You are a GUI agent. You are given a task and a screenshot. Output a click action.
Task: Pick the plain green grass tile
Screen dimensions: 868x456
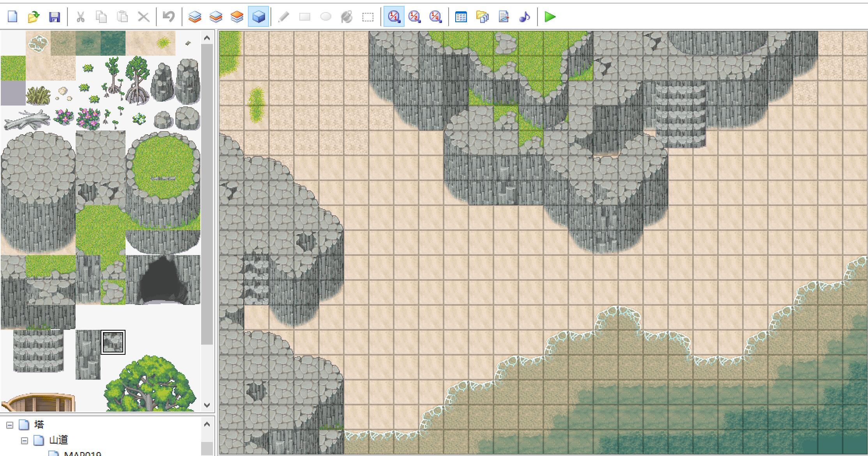click(13, 68)
